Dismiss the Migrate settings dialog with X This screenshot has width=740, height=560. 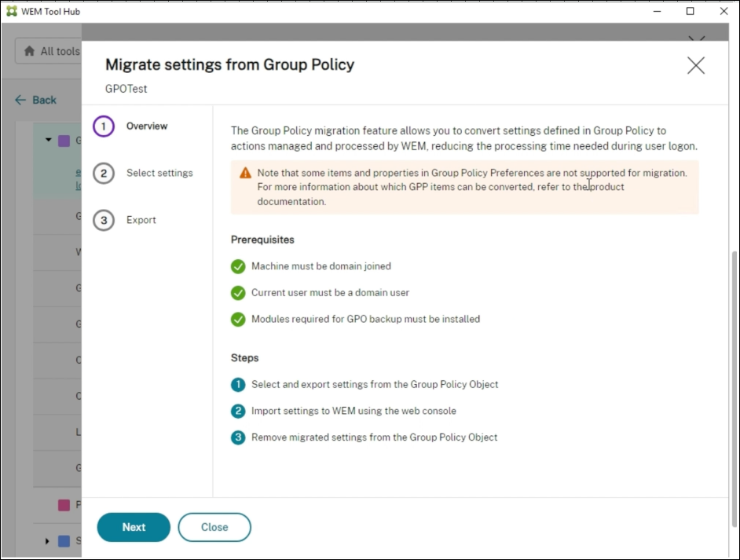point(695,66)
